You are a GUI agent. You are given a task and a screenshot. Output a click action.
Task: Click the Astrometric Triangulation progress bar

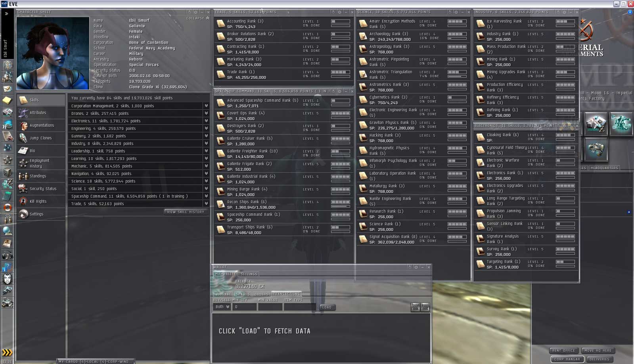[457, 76]
